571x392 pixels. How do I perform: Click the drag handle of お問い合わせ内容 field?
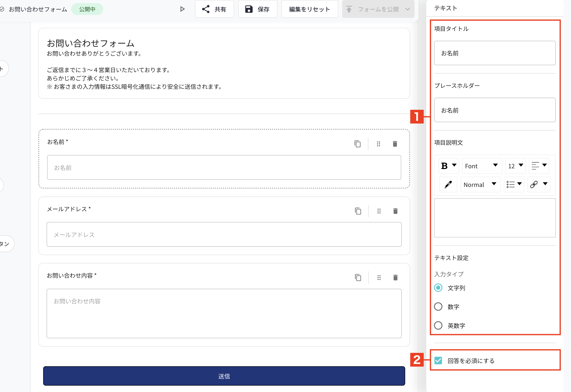point(379,277)
